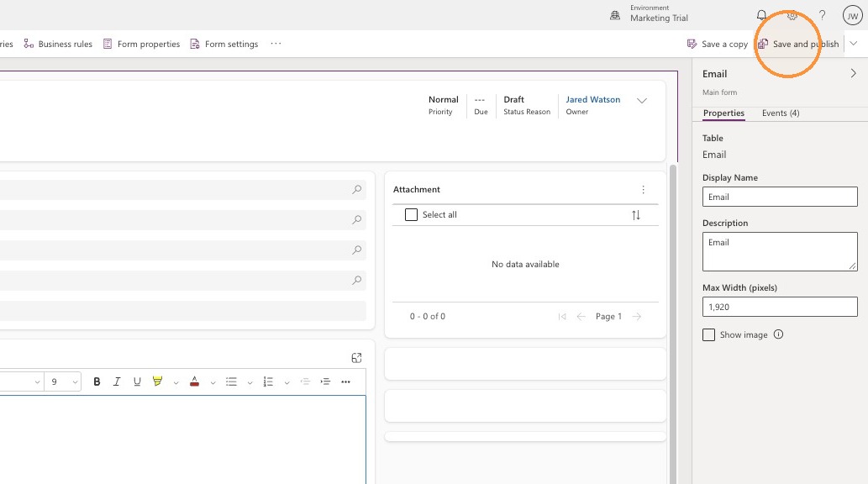Expand the rich text editor to full screen
Viewport: 868px width, 484px height.
click(356, 358)
